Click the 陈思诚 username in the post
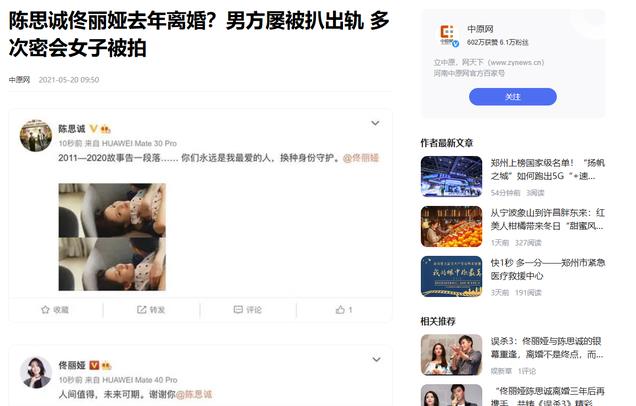This screenshot has height=406, width=636. 72,129
